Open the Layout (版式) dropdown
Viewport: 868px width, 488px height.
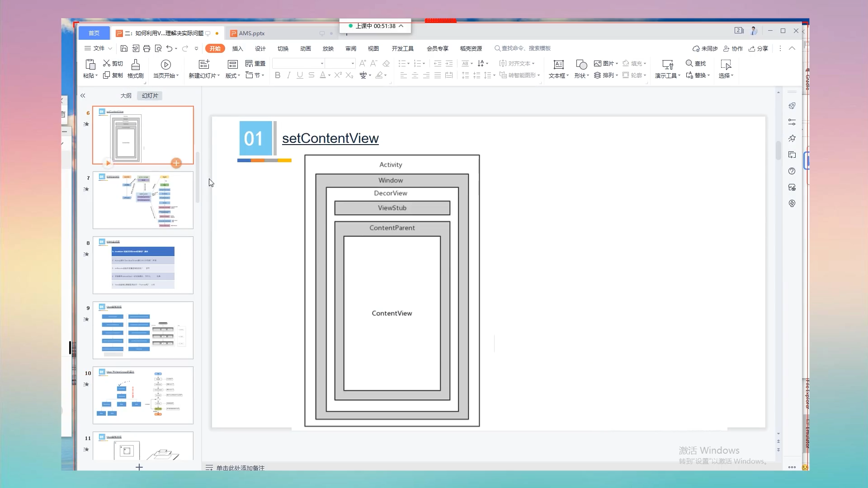[x=233, y=75]
